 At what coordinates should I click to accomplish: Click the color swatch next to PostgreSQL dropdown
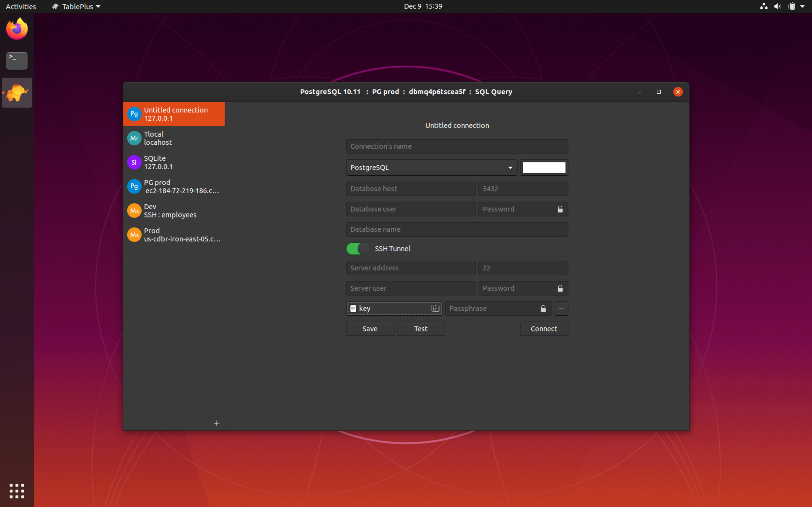pos(544,168)
